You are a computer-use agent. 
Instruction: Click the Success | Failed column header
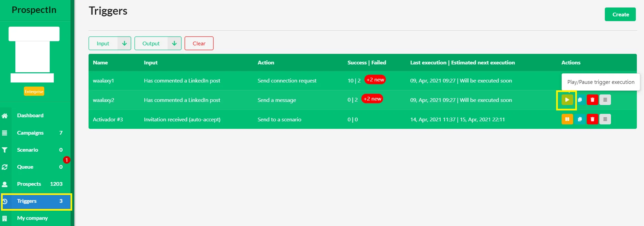(x=367, y=63)
